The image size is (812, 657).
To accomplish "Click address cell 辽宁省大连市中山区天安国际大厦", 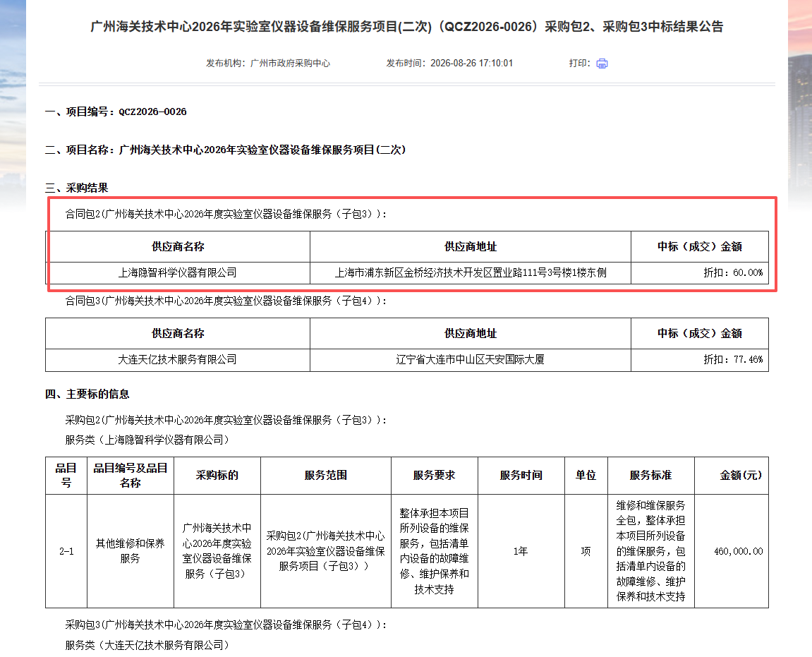I will pyautogui.click(x=471, y=360).
